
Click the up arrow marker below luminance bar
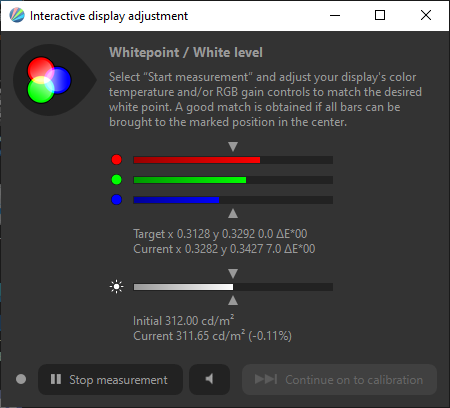point(233,300)
